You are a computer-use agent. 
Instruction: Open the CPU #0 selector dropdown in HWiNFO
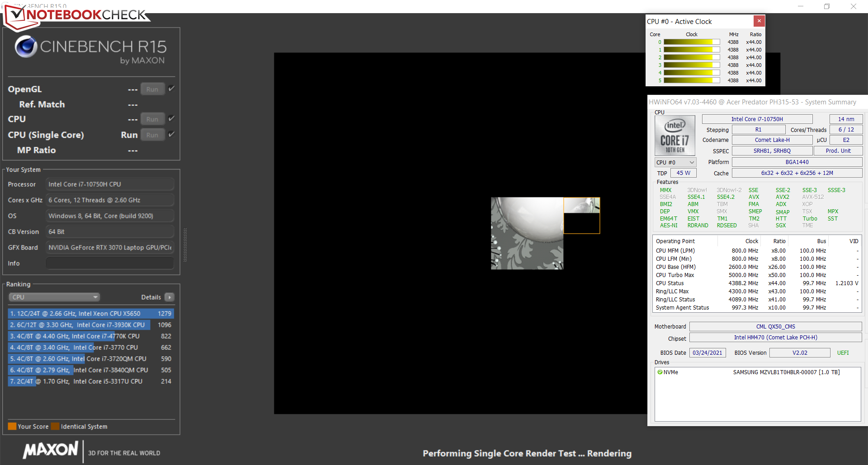pos(675,162)
